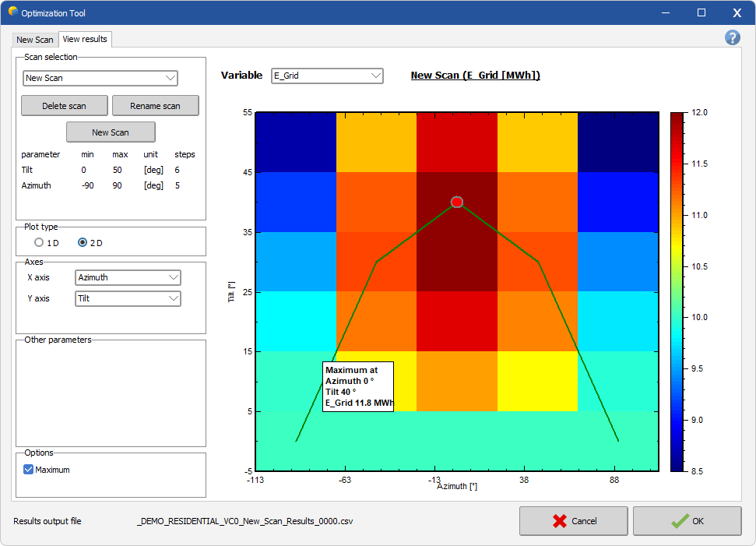Click the Delete scan button
The image size is (756, 546).
point(64,106)
